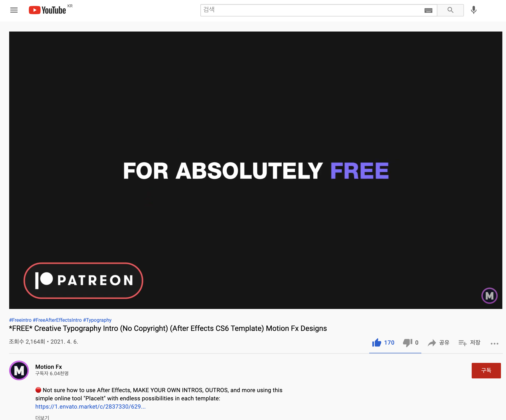Click the #FreeAfterEffectsIntro hashtag
The image size is (506, 420).
tap(57, 320)
